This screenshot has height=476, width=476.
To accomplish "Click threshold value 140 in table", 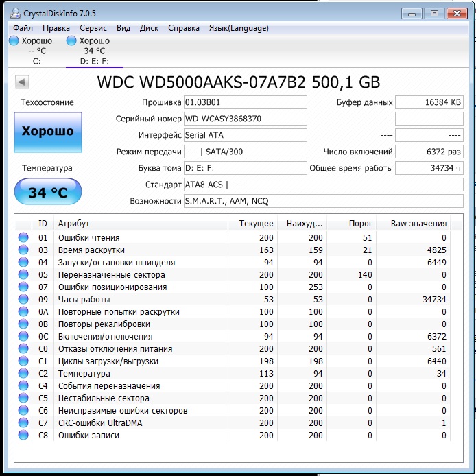I will (x=365, y=275).
